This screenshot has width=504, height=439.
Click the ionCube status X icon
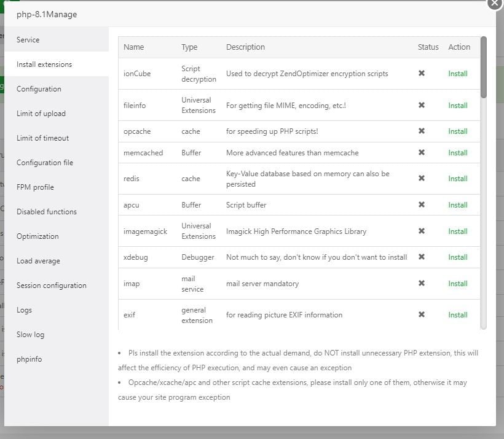click(422, 74)
